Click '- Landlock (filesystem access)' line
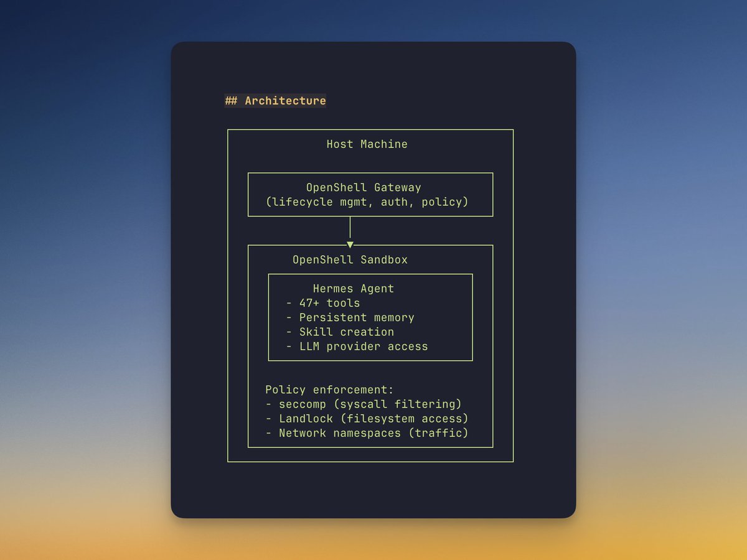 click(x=367, y=419)
